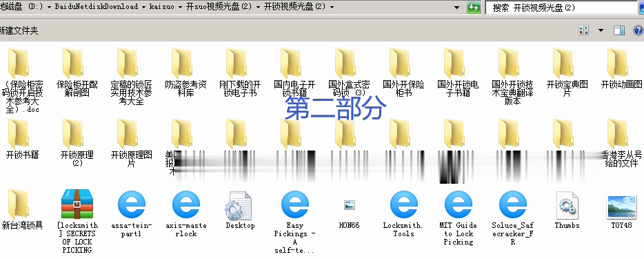Screen dimensions: 644x259
Task: Open the assa-twin-part1 web document
Action: pos(132,204)
